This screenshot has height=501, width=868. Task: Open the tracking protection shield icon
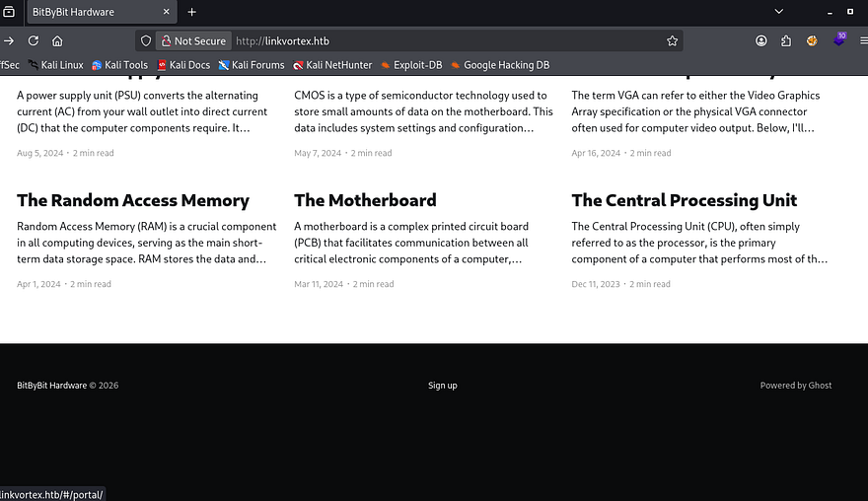click(146, 41)
